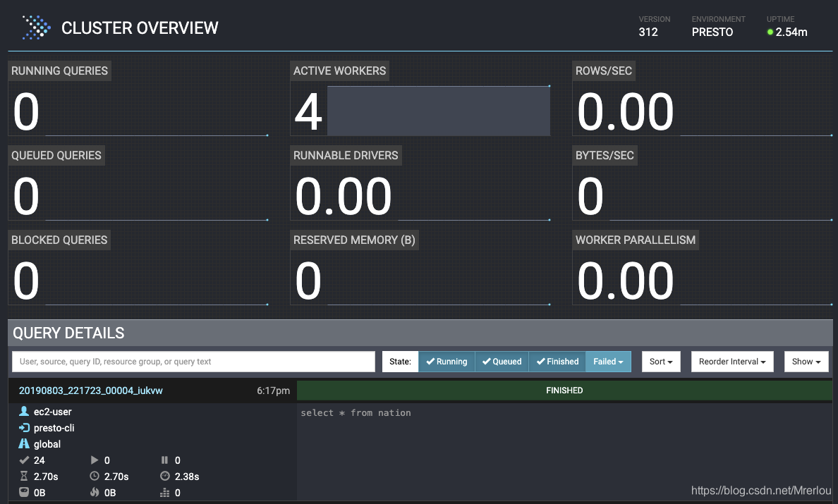
Task: Click the RESERVED MEMORY (B) label
Action: (354, 240)
